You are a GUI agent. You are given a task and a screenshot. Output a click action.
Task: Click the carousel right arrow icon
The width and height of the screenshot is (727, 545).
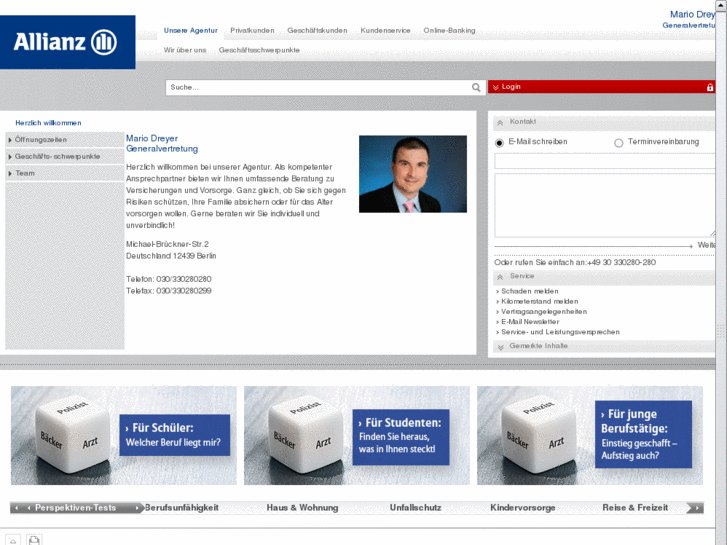(x=695, y=508)
